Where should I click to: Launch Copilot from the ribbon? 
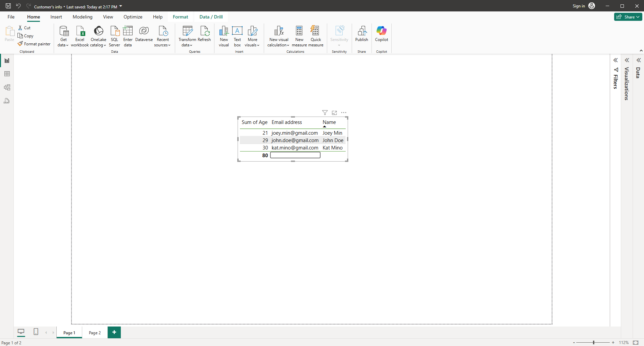pos(382,31)
